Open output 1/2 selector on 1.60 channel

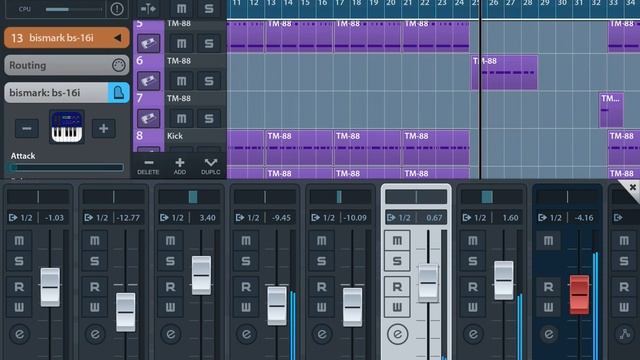coord(475,218)
